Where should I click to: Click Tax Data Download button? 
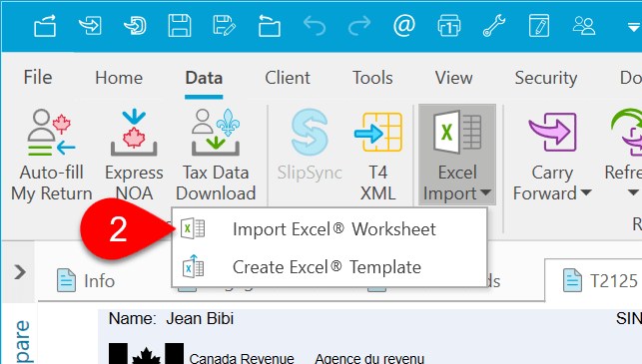click(x=216, y=156)
